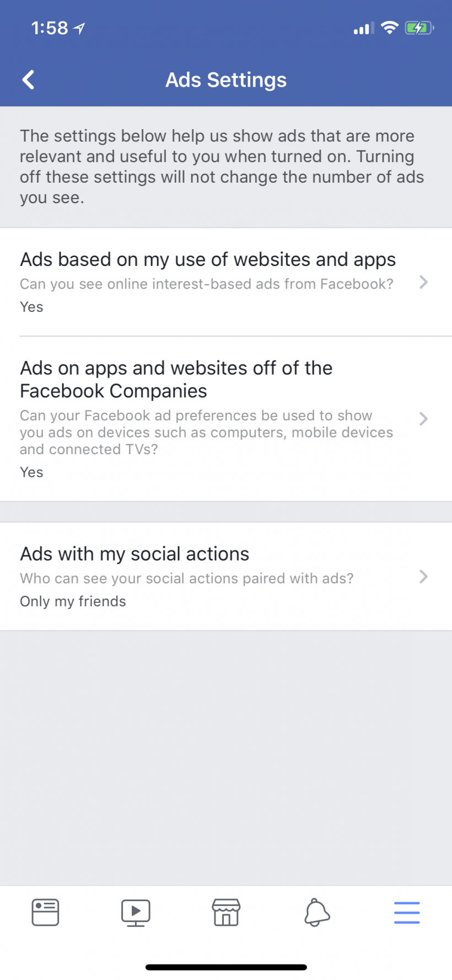Tap the home indicator bar

[226, 967]
